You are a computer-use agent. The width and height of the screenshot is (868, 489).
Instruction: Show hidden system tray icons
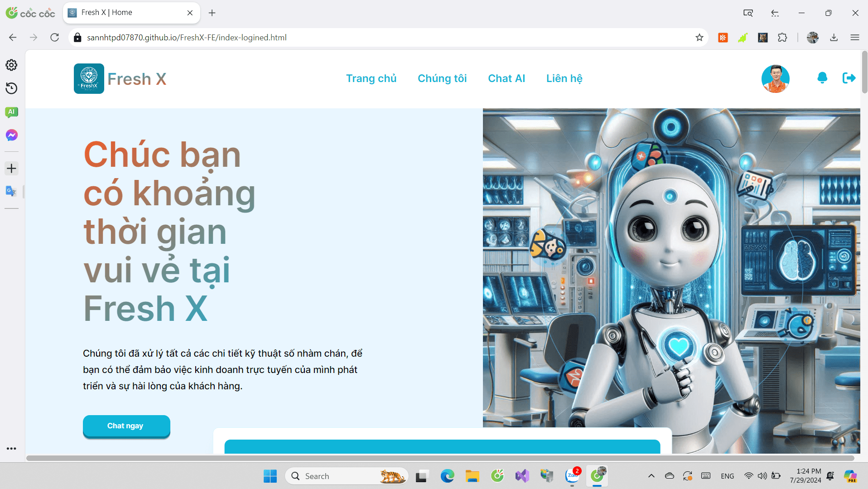point(651,476)
